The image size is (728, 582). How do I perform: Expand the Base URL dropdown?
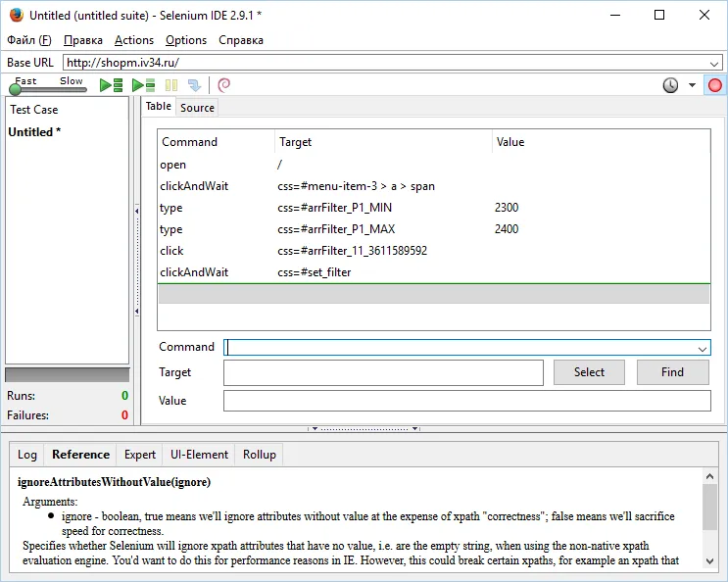point(714,63)
